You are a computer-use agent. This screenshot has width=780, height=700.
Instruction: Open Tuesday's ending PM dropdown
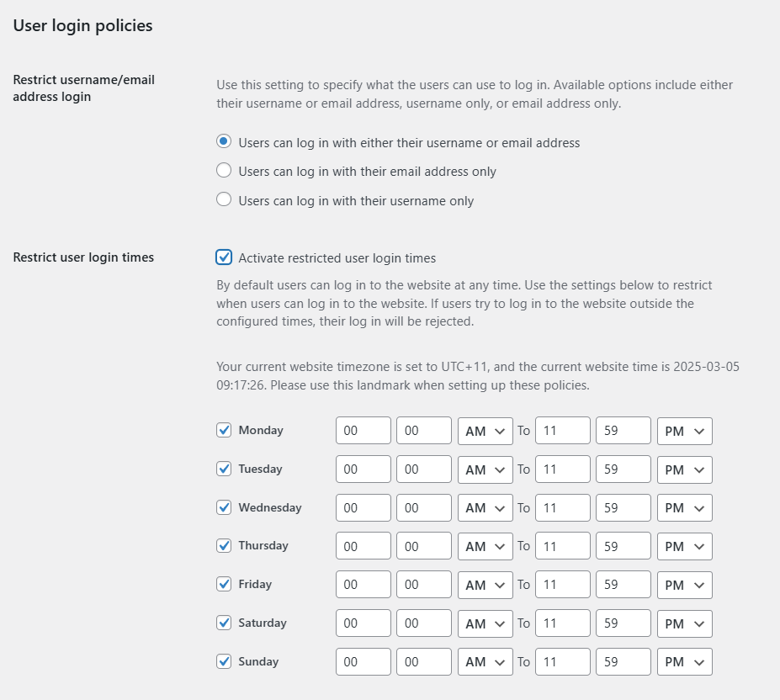pos(684,469)
